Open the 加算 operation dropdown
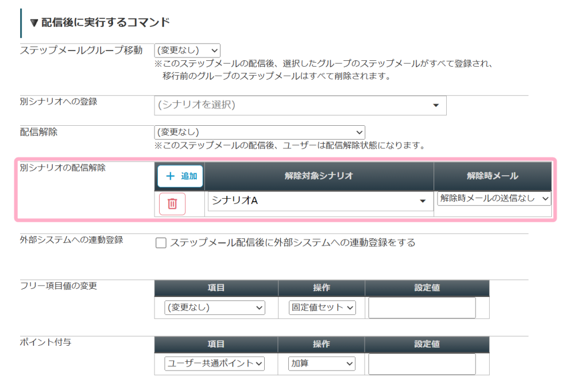The height and width of the screenshot is (386, 588). [322, 364]
